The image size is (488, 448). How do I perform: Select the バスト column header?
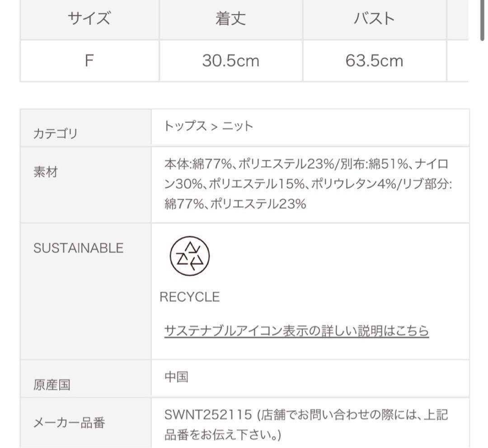pos(375,19)
